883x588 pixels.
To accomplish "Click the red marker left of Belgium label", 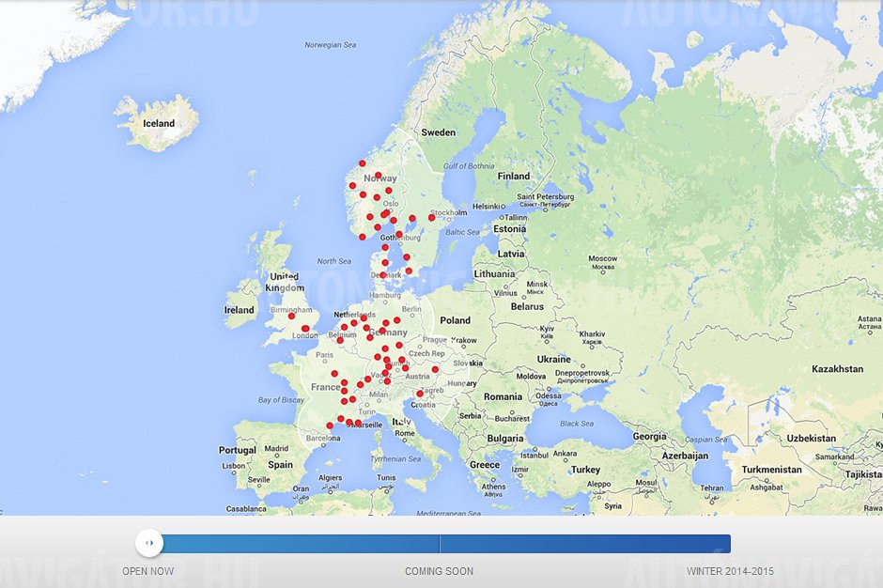I will (340, 340).
